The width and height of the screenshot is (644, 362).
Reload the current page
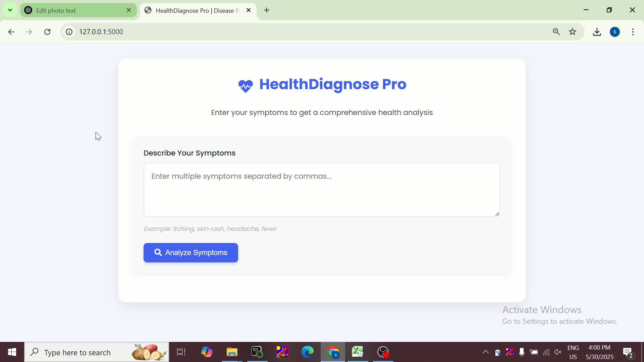[47, 32]
